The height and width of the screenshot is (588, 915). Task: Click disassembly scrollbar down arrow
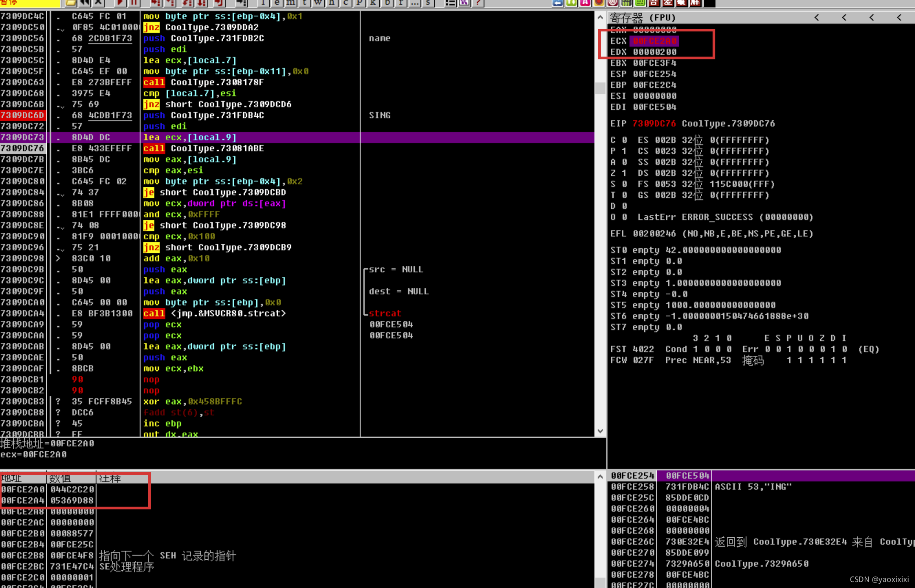(600, 431)
